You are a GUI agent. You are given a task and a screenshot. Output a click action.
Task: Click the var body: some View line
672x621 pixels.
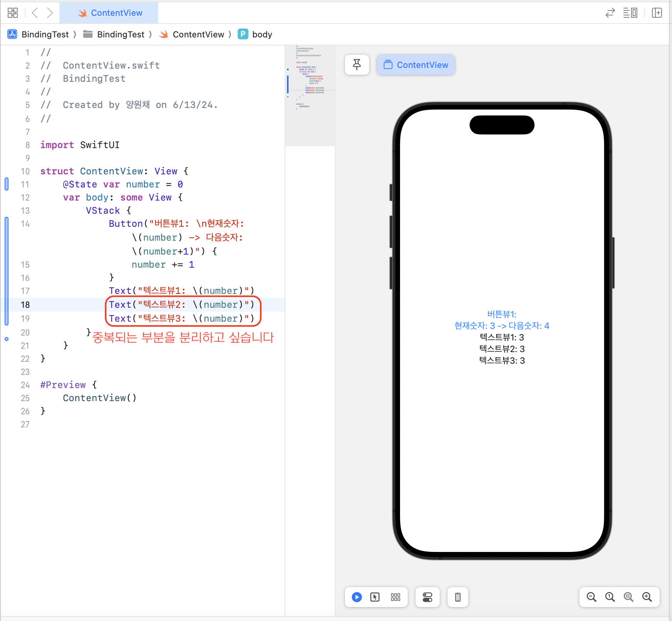tap(123, 197)
